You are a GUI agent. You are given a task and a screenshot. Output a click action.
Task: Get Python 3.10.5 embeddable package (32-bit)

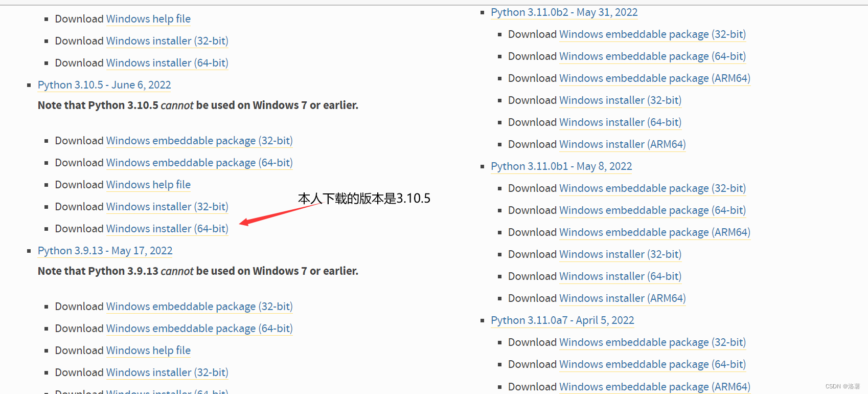point(199,141)
